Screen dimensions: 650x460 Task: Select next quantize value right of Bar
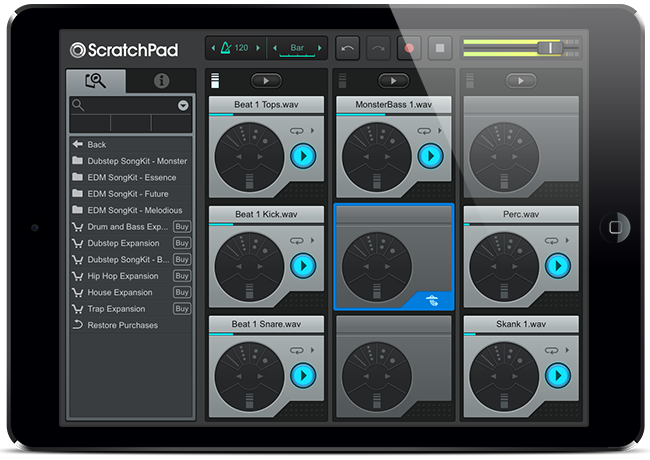click(x=320, y=48)
